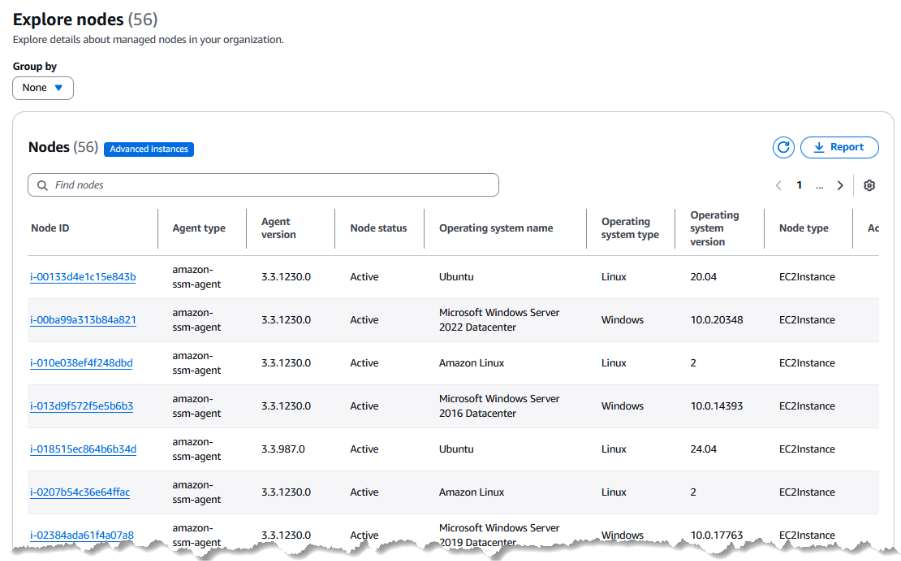The height and width of the screenshot is (561, 901).
Task: Open node i-018515ec864b6b34d
Action: click(x=83, y=449)
